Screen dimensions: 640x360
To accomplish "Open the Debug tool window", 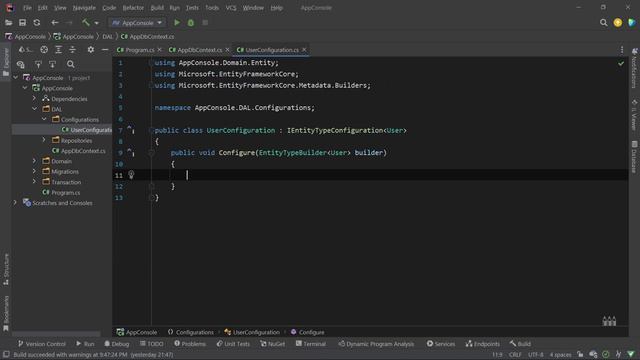I will click(117, 344).
